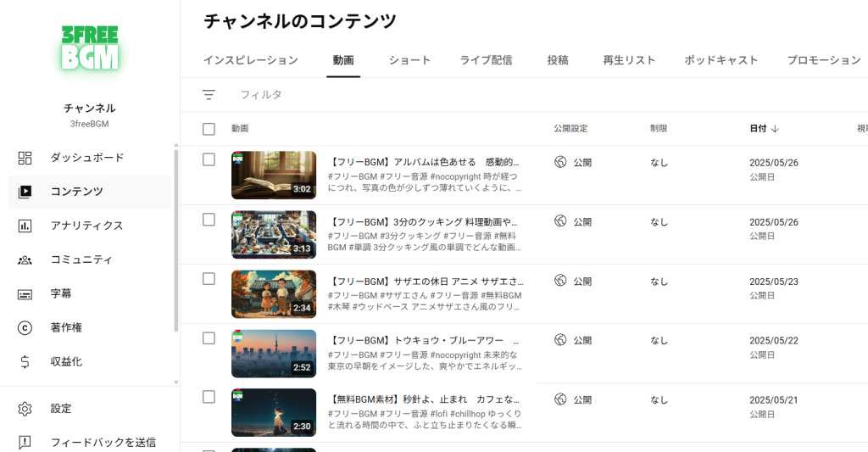Select checkbox for 3分のクッキング video
Image resolution: width=868 pixels, height=452 pixels.
click(x=209, y=220)
